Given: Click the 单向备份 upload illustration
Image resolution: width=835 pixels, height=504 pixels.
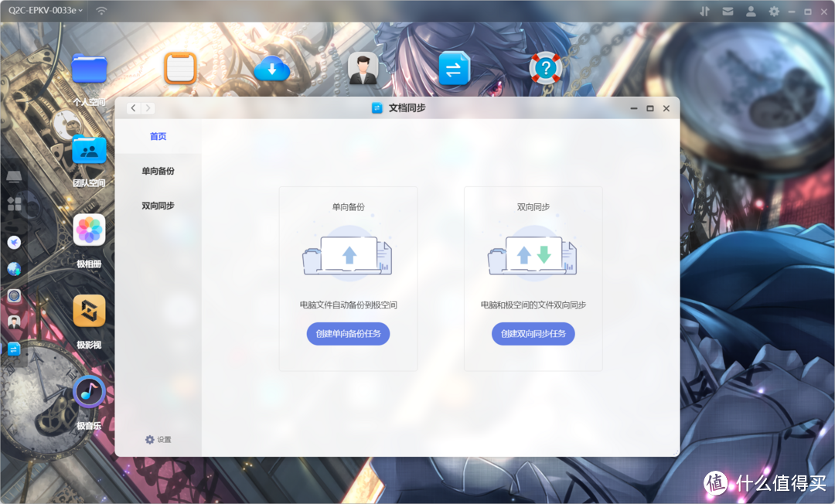Looking at the screenshot, I should click(348, 254).
